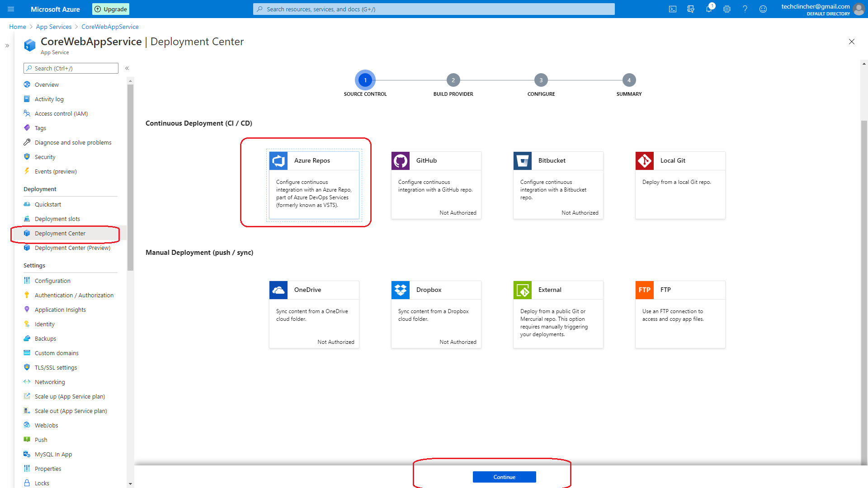Open Scale out (App Service plan)
The height and width of the screenshot is (488, 868).
click(x=71, y=411)
